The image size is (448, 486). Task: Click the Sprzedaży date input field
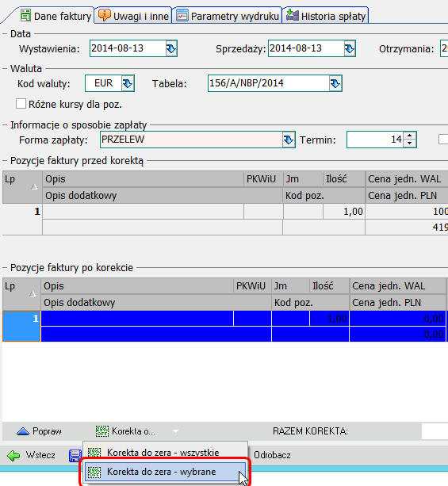click(x=306, y=48)
